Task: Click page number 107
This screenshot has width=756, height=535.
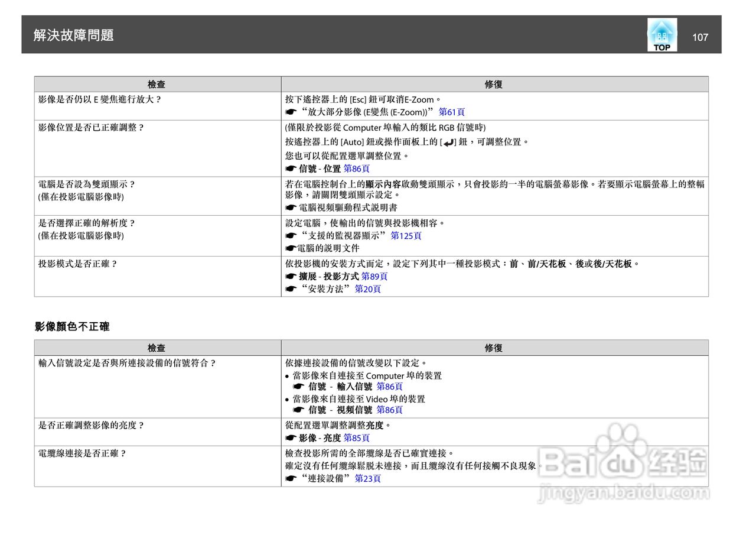Action: [x=700, y=37]
